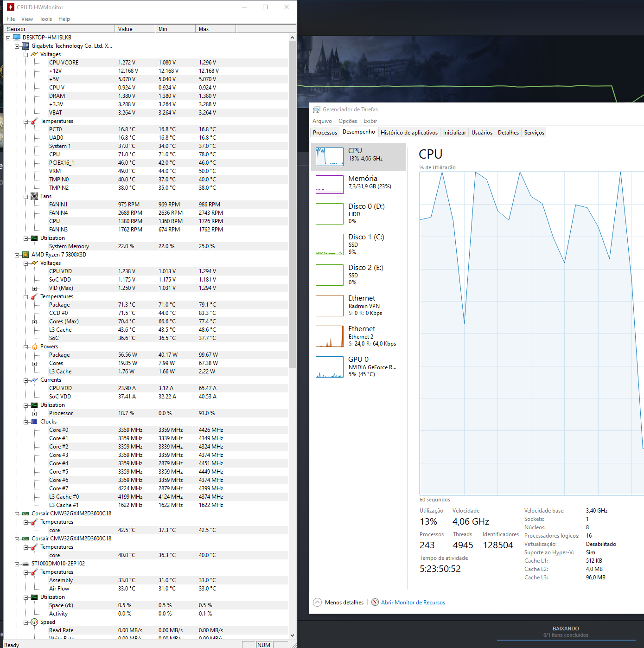Collapse the Fans group
Screen dimensions: 644x648
26,196
